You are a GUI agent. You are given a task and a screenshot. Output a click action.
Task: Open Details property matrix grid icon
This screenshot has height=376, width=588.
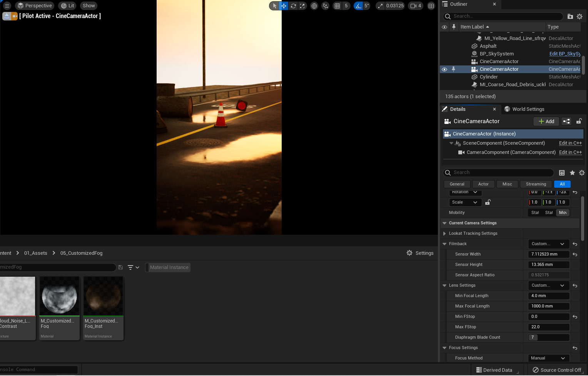click(562, 173)
